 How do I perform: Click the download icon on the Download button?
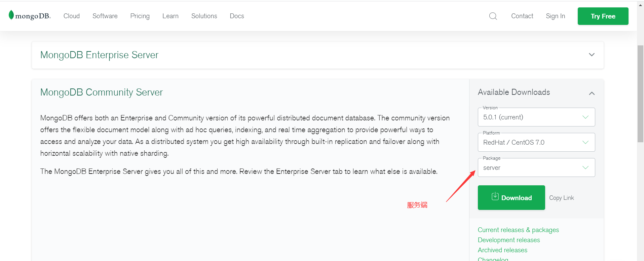coord(495,196)
